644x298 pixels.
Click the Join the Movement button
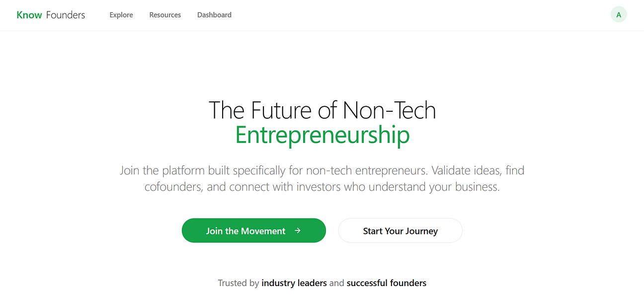(253, 230)
